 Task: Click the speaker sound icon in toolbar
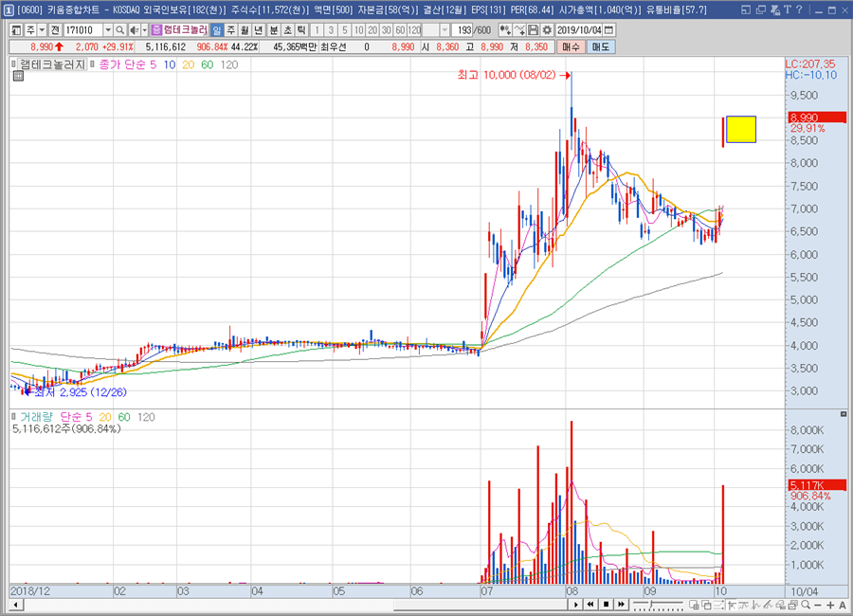[x=134, y=30]
